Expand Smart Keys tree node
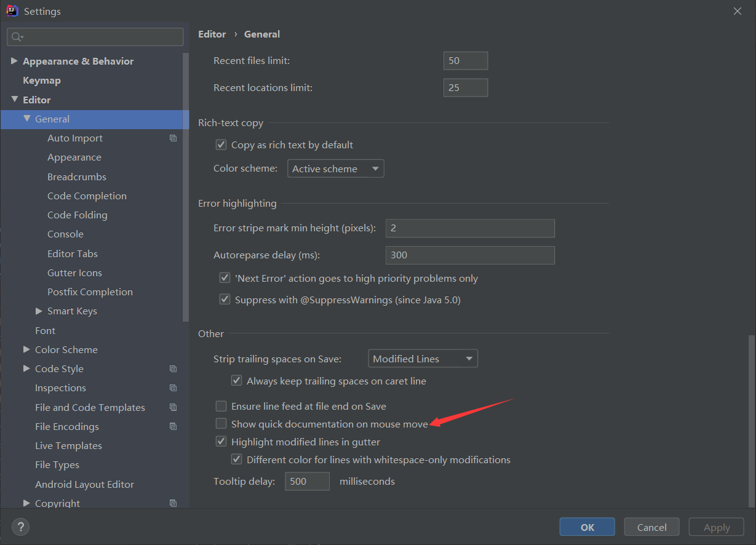The image size is (756, 545). 39,311
